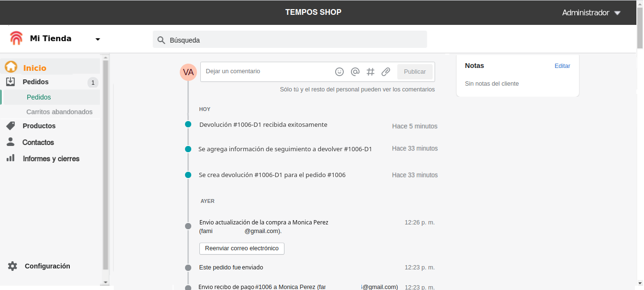
Task: Expand the Mi Tienda store dropdown
Action: [x=98, y=39]
